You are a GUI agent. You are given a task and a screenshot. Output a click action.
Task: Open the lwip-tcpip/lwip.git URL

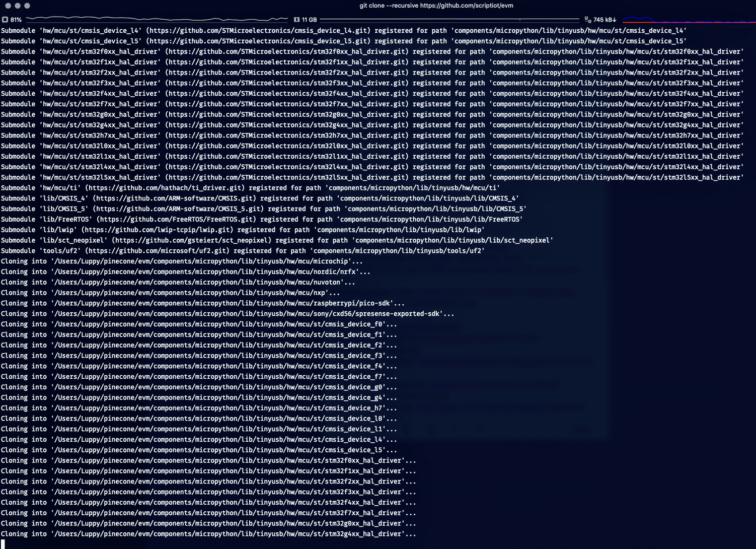click(161, 230)
